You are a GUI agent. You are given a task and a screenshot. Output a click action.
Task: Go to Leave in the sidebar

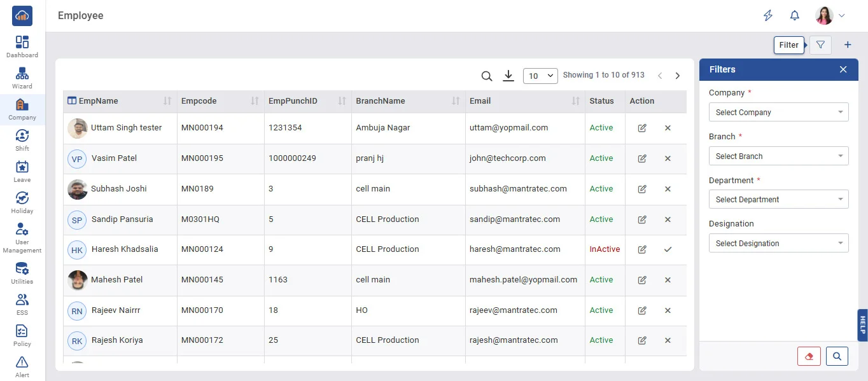pos(22,171)
